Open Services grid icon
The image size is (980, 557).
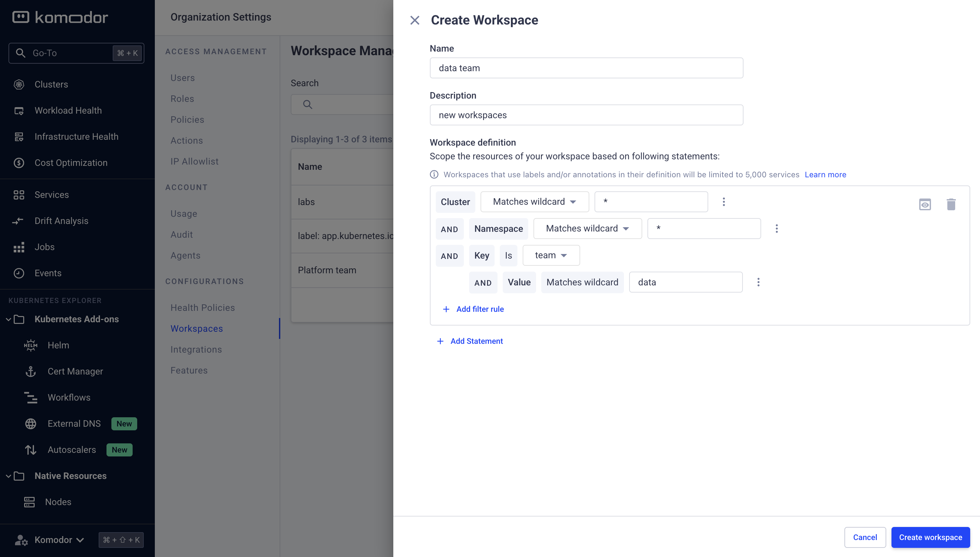(19, 195)
